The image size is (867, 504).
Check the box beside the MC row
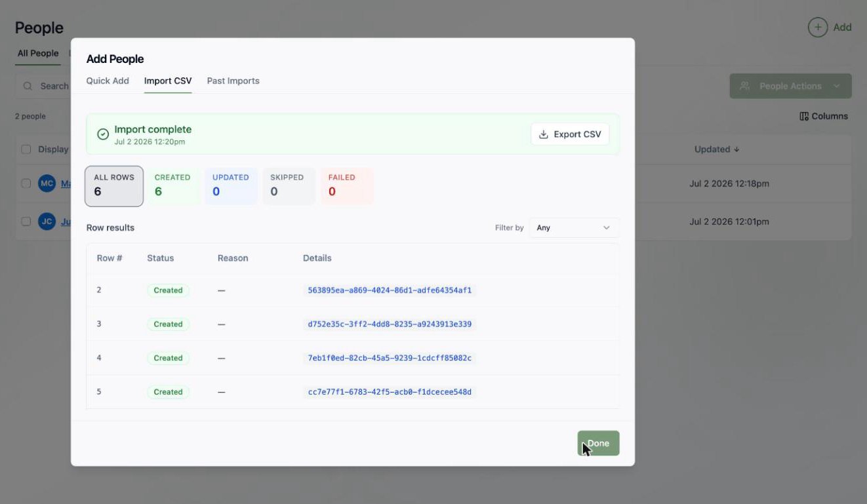coord(26,184)
